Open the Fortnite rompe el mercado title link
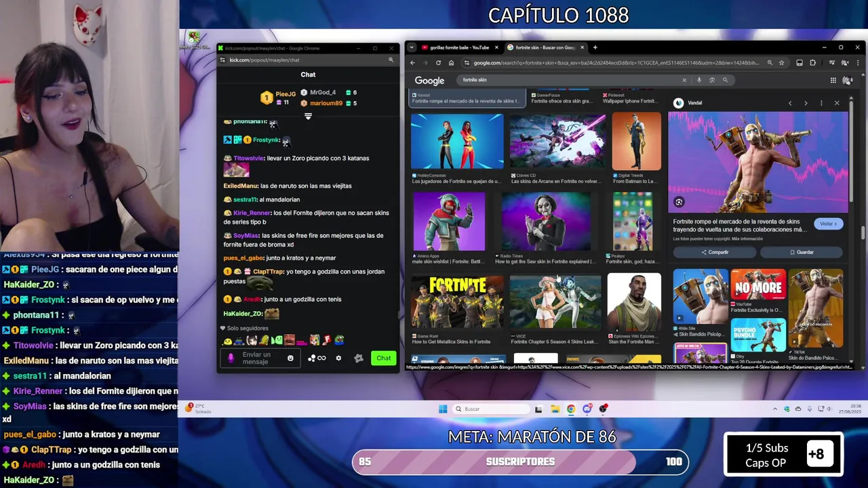This screenshot has height=488, width=868. 741,226
